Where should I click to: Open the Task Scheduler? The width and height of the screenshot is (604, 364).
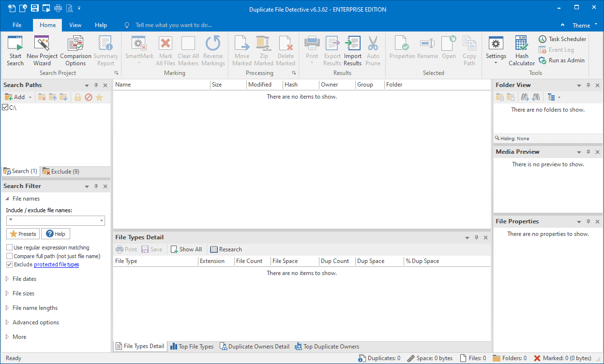point(562,39)
